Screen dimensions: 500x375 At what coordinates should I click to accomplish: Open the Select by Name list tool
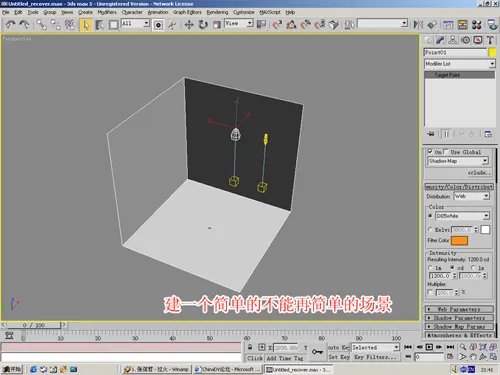(99, 25)
